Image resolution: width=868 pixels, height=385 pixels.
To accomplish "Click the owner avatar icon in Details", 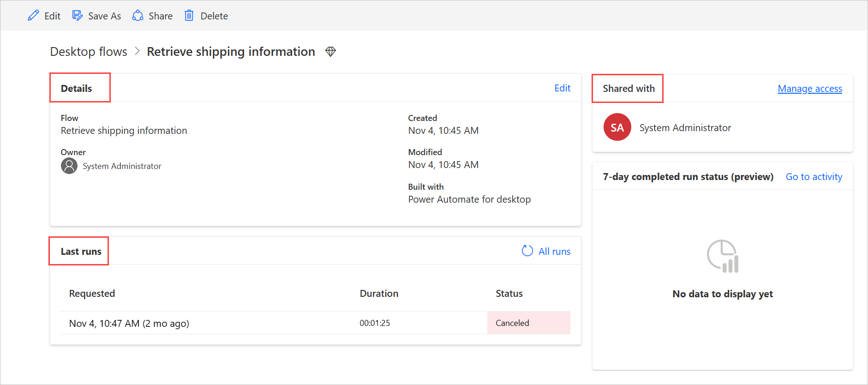I will (x=69, y=166).
